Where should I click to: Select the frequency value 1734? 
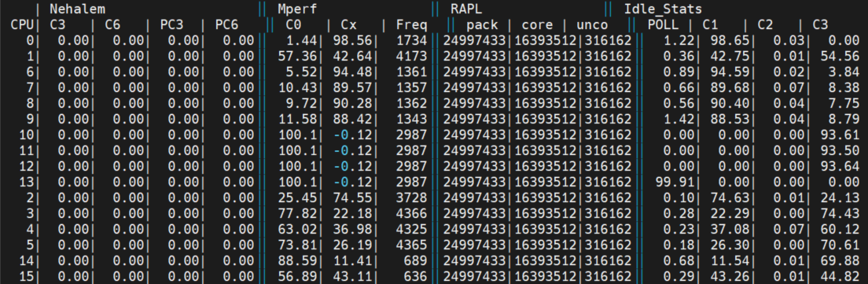coord(411,40)
